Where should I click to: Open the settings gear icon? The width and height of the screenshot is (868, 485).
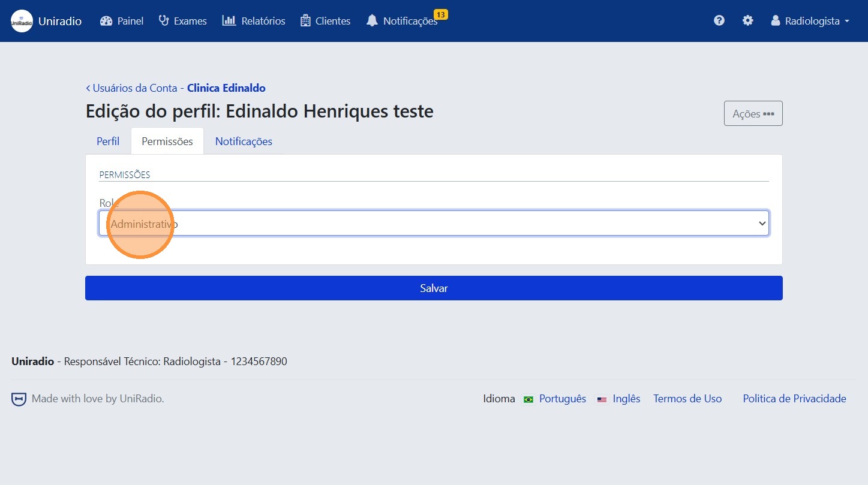point(747,20)
